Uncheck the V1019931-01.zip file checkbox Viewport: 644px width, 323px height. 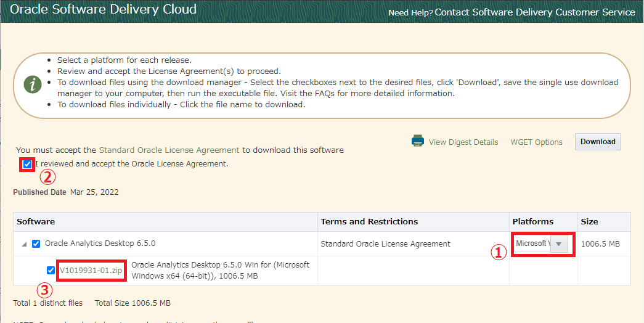(x=51, y=270)
